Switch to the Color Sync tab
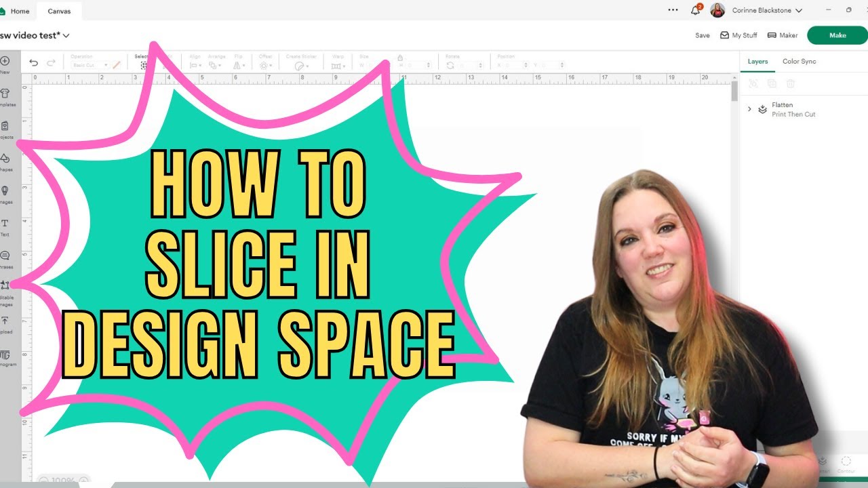 tap(800, 61)
